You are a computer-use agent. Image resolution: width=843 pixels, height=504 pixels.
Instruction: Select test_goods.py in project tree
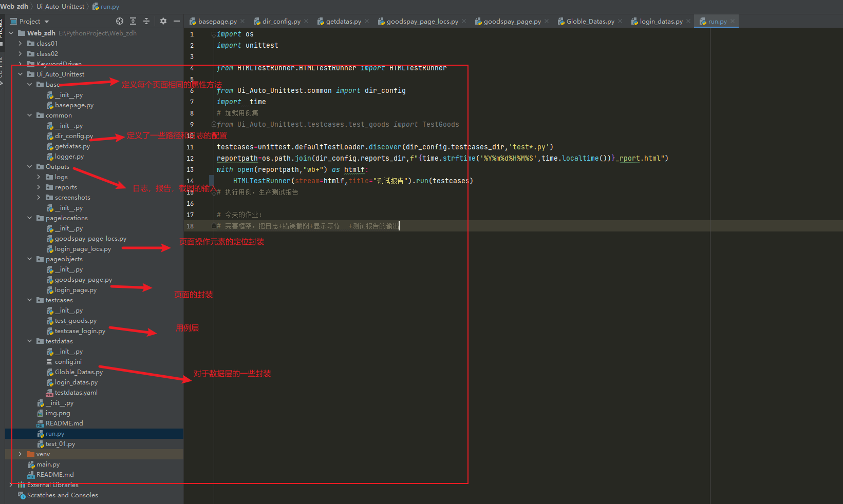(x=76, y=321)
